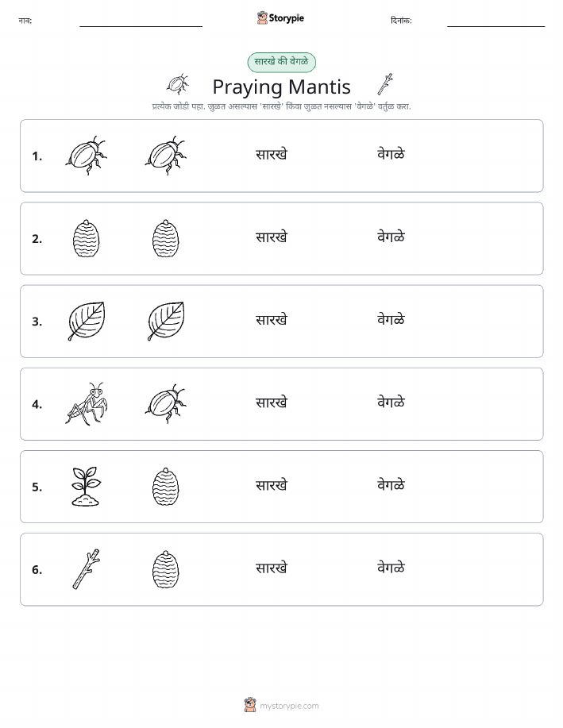The width and height of the screenshot is (563, 728).
Task: Select 'सारखे' for row 1
Action: 272,155
